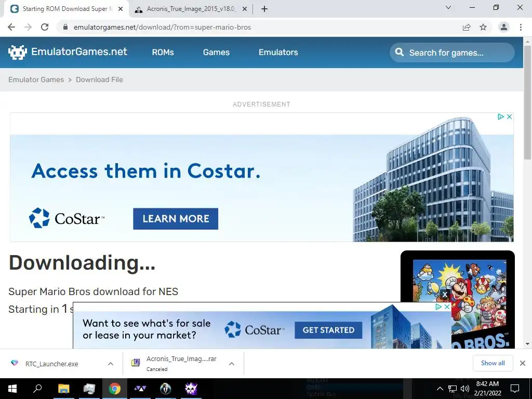Click the Super Mario Bros download for NES text
Viewport: 532px width, 399px height.
94,291
